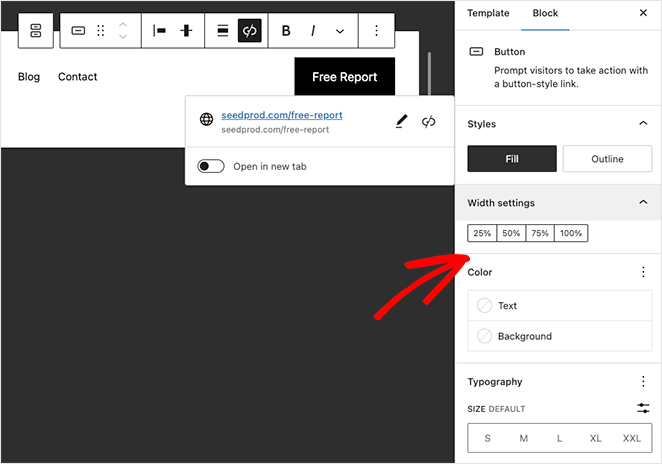662x464 pixels.
Task: Click the drag handle icon in toolbar
Action: point(101,31)
